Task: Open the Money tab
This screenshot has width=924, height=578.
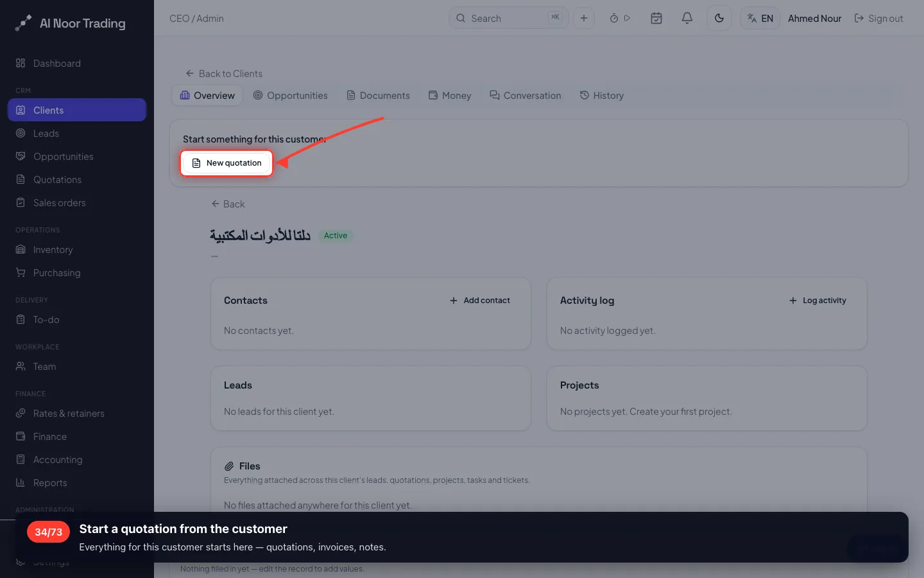Action: point(450,95)
